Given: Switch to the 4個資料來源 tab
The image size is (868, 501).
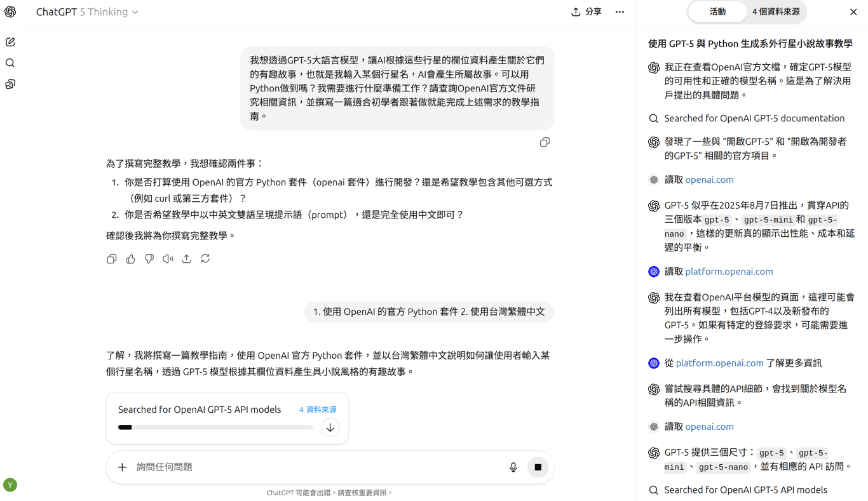Looking at the screenshot, I should pos(776,11).
